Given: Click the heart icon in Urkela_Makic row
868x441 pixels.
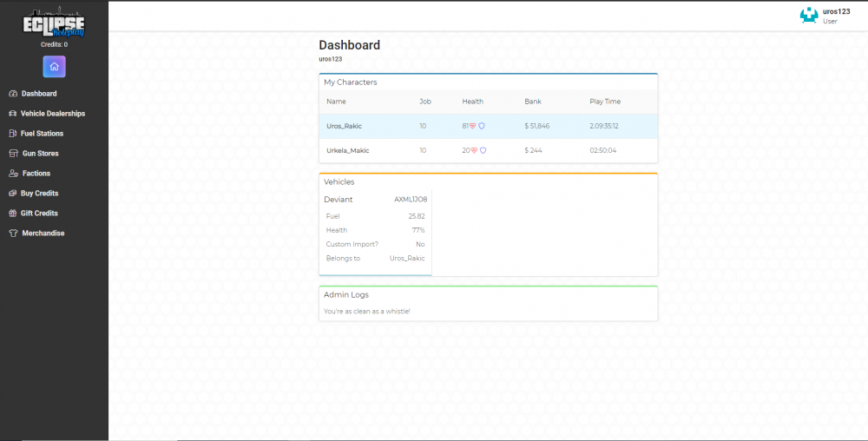Looking at the screenshot, I should pos(474,150).
